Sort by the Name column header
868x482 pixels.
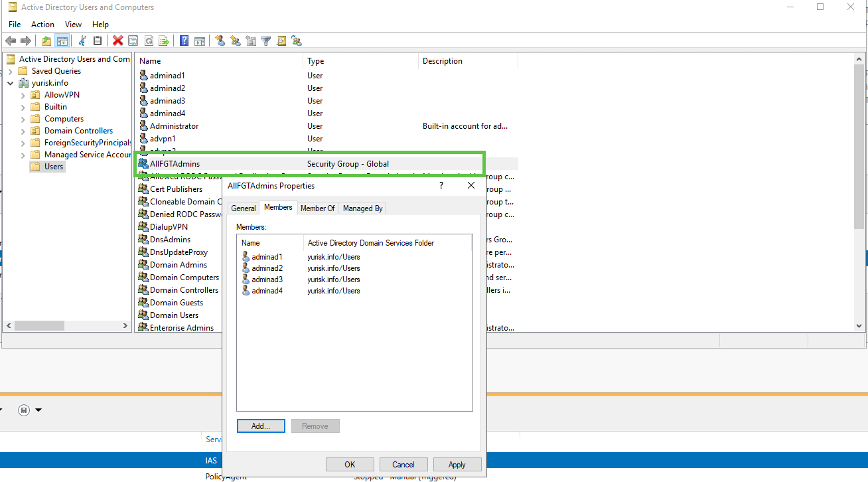coord(219,61)
